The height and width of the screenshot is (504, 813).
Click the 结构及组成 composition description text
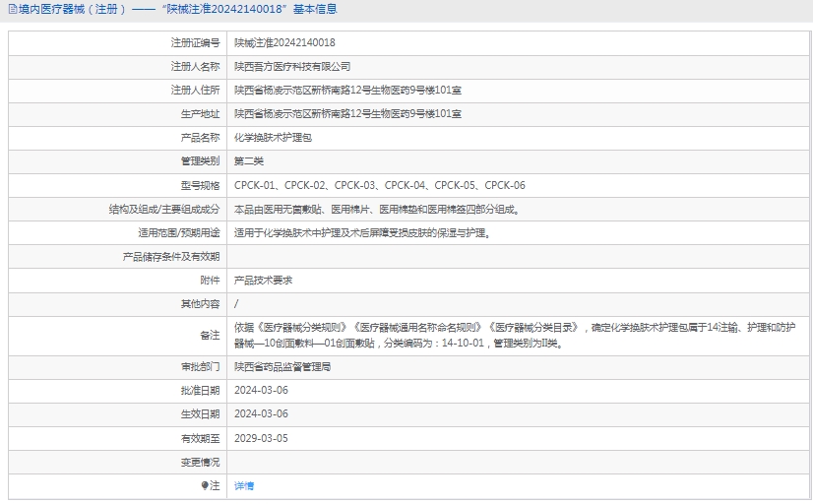(376, 210)
